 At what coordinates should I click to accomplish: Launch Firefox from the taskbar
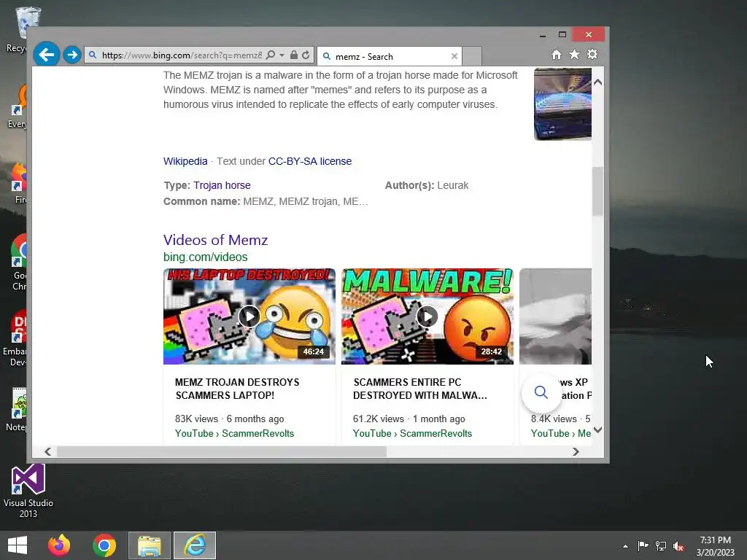click(59, 545)
